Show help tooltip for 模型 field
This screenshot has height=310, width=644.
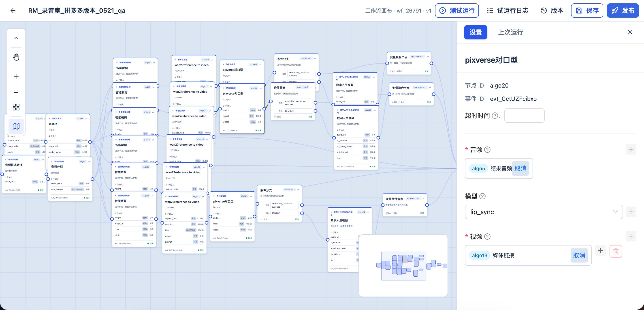click(482, 196)
